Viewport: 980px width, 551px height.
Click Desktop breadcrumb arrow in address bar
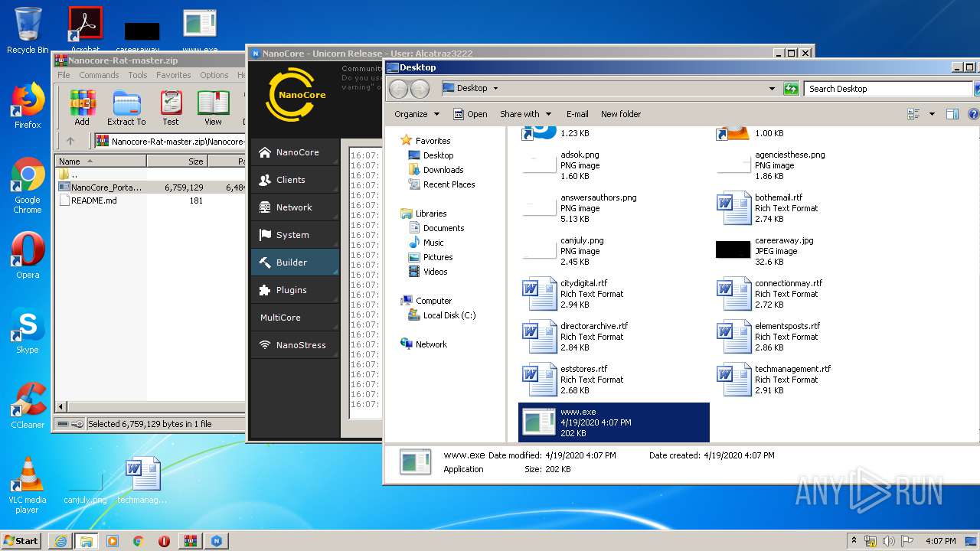pyautogui.click(x=495, y=89)
